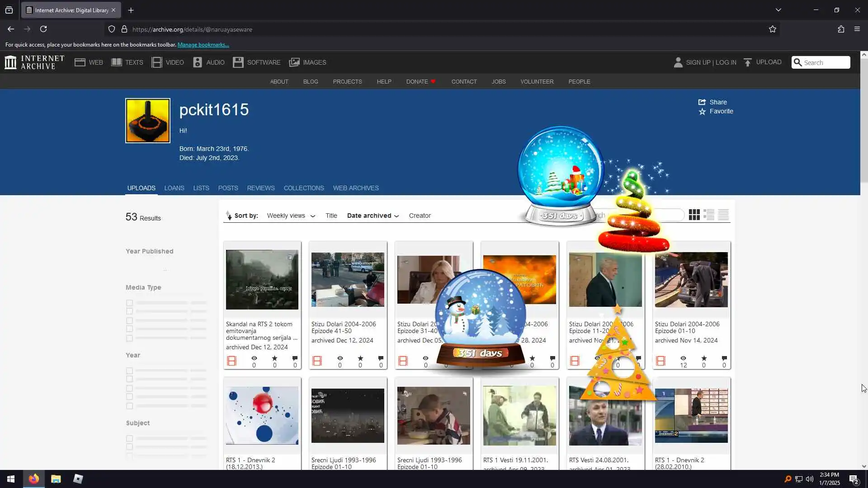This screenshot has width=868, height=488.
Task: Open the Manage bookmarks link
Action: (x=203, y=45)
